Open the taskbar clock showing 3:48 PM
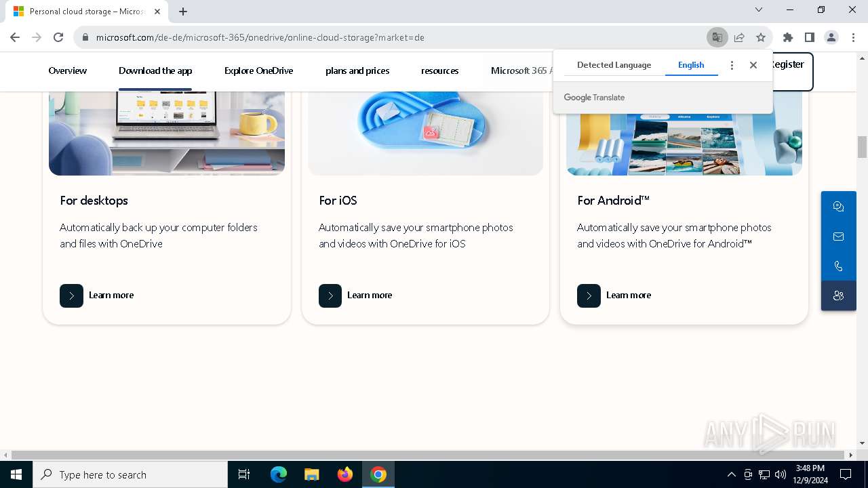868x488 pixels. click(x=810, y=474)
